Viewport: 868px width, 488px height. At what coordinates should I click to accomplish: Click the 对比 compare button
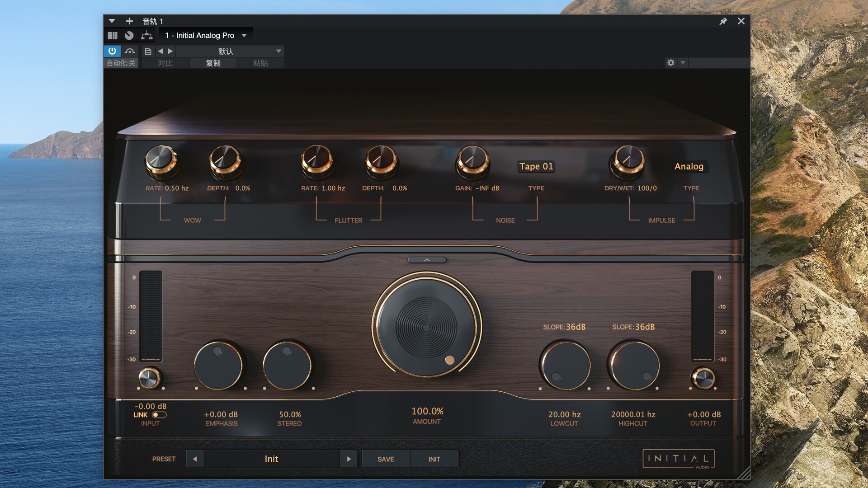(x=165, y=63)
